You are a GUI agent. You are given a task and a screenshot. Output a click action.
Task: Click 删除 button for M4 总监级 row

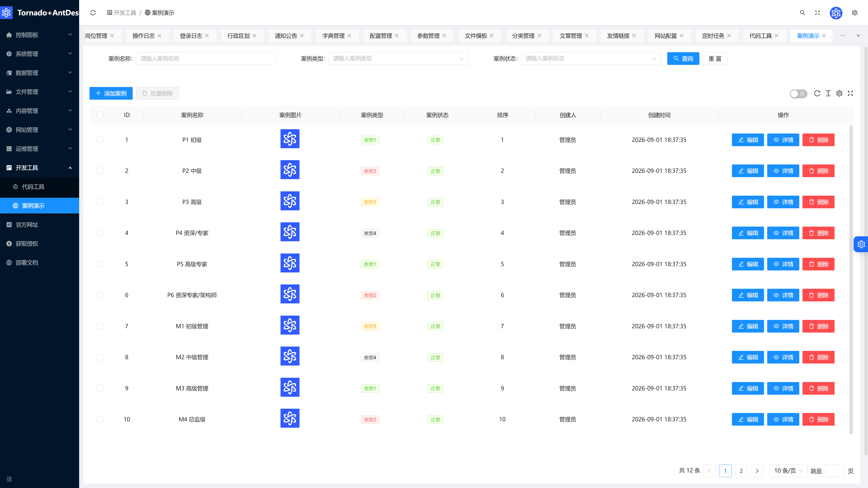pyautogui.click(x=818, y=419)
